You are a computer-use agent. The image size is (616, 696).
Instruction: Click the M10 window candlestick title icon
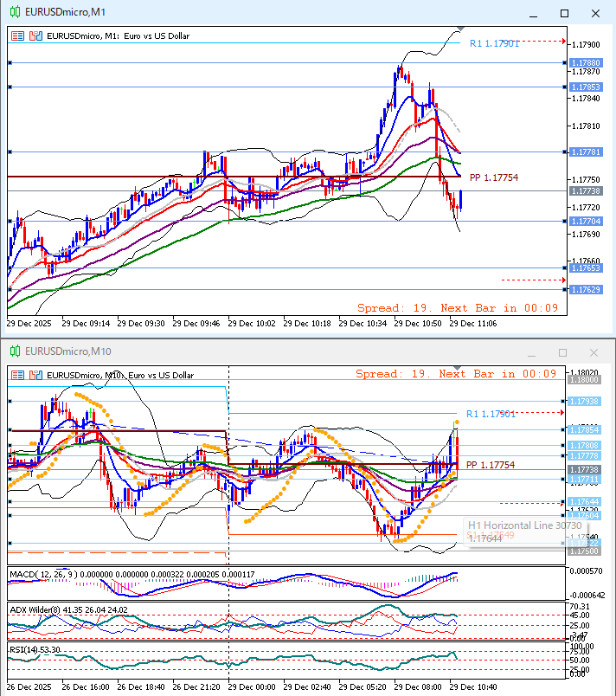point(15,351)
